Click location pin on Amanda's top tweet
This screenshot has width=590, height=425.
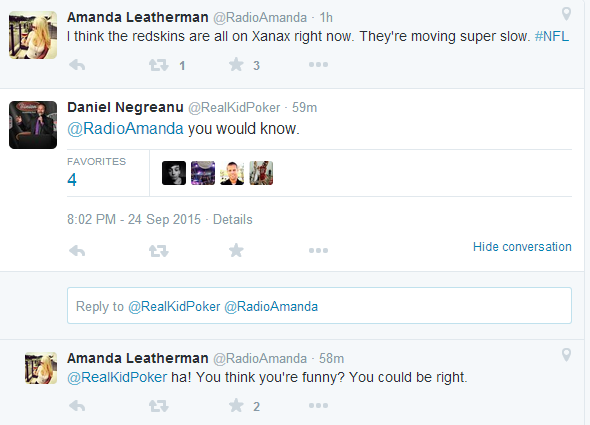click(566, 14)
